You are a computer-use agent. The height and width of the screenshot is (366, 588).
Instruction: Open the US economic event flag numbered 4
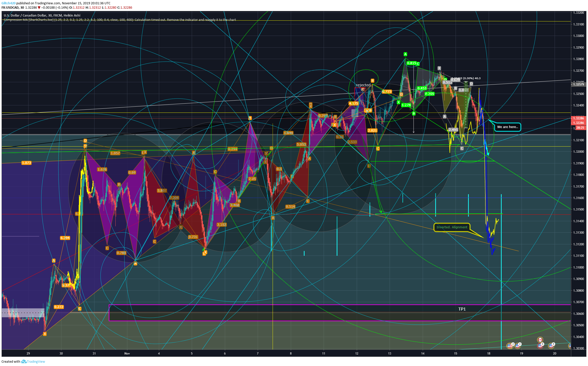(517, 346)
